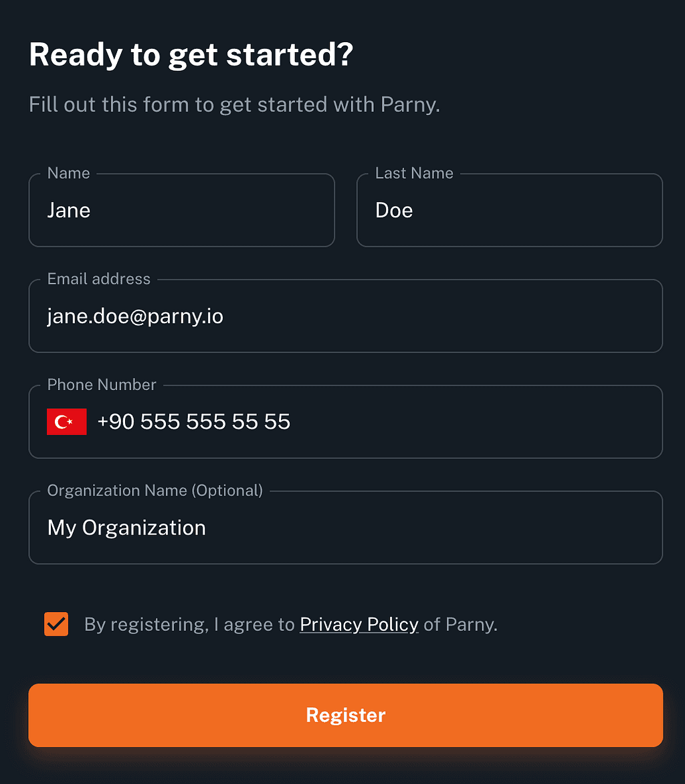This screenshot has height=784, width=685.
Task: Click the "Ready to get started?" heading
Action: (191, 54)
